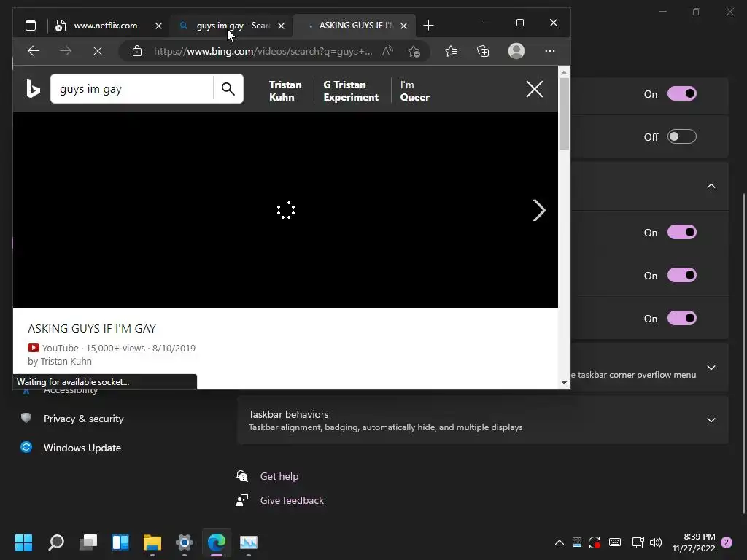Image resolution: width=747 pixels, height=560 pixels.
Task: Open Edge Settings and more menu
Action: [550, 51]
